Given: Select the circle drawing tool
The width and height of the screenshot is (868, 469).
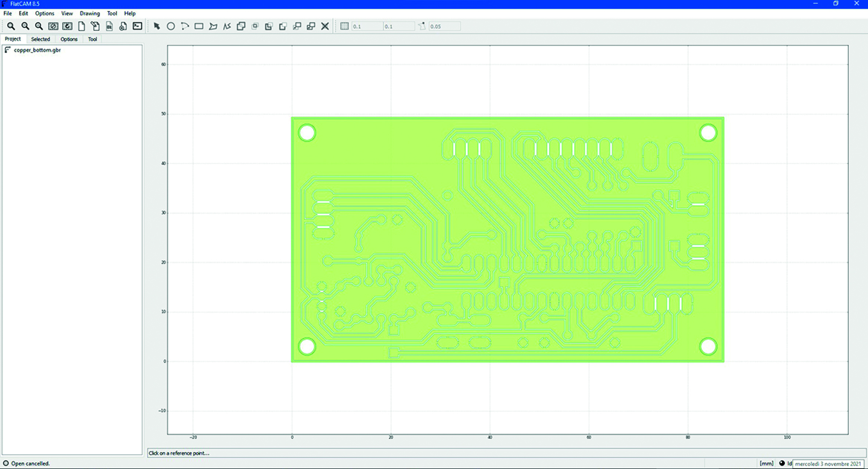Looking at the screenshot, I should (x=171, y=26).
